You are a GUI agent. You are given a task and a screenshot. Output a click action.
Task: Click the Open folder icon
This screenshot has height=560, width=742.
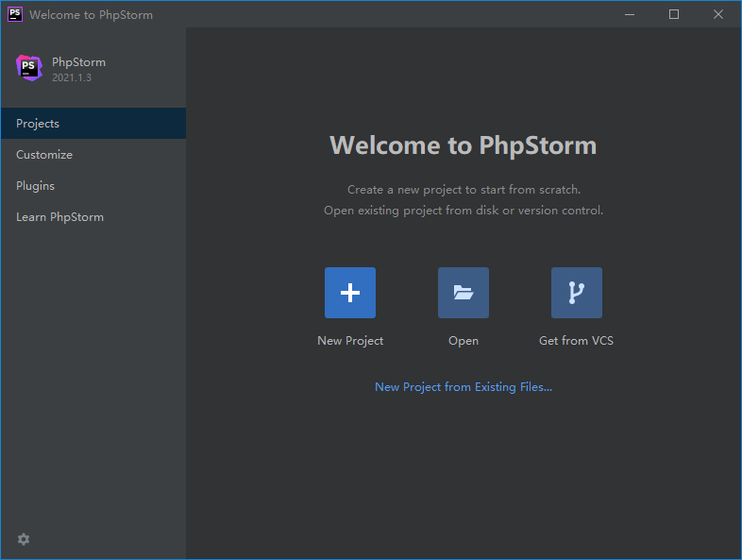pyautogui.click(x=464, y=293)
